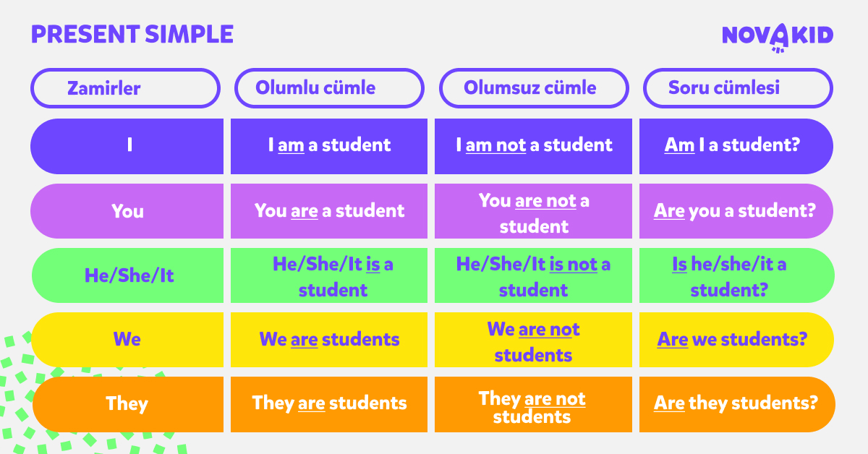Click the PRESENT SIMPLE title
The image size is (868, 454).
(x=132, y=34)
